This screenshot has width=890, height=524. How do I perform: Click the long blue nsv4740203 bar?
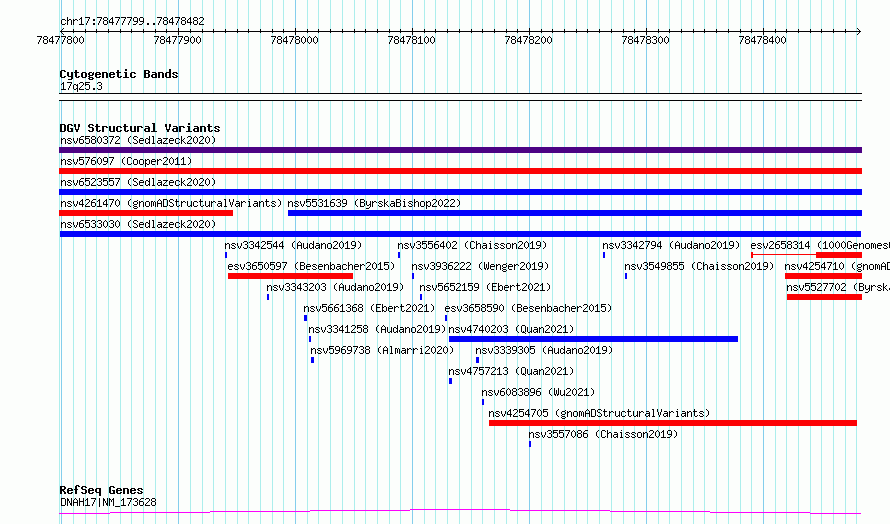point(593,339)
